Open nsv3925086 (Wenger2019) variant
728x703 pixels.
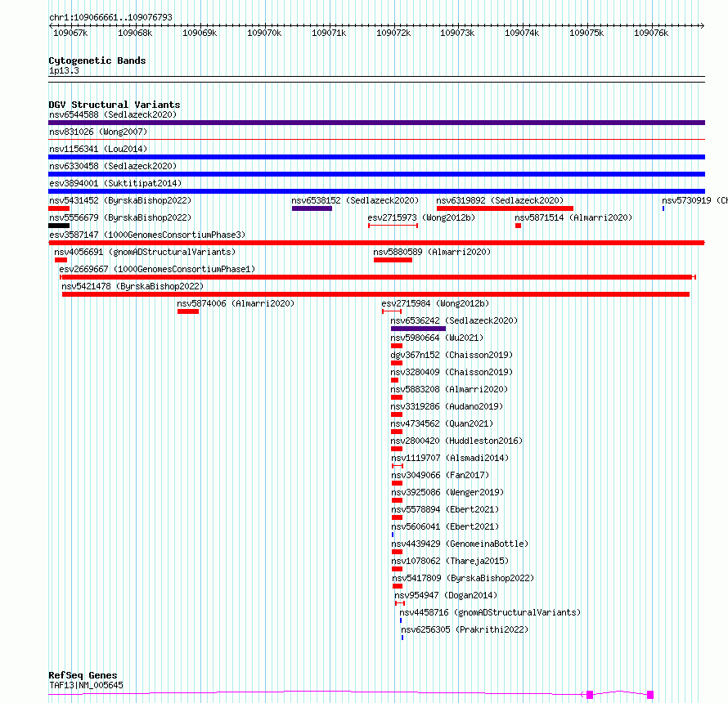coord(447,492)
